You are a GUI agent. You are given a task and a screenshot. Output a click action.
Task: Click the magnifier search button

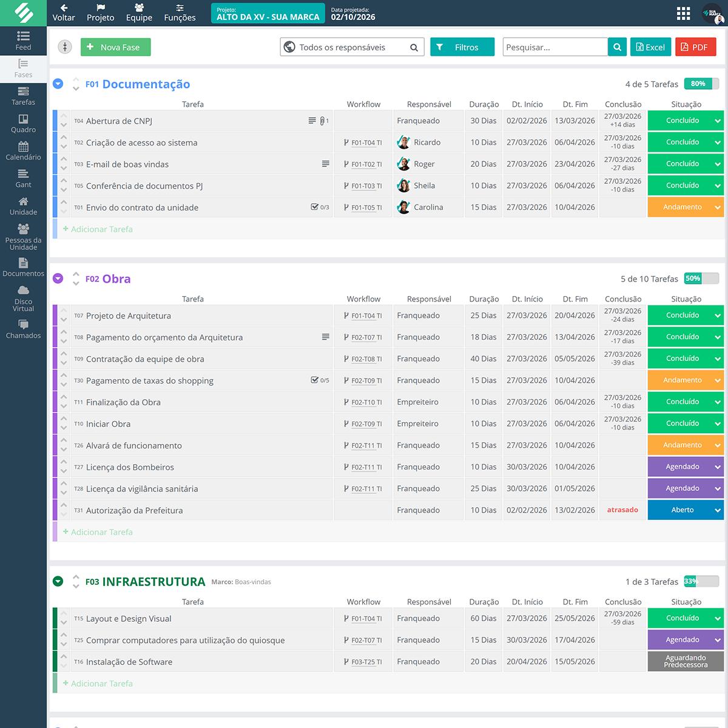(x=617, y=47)
